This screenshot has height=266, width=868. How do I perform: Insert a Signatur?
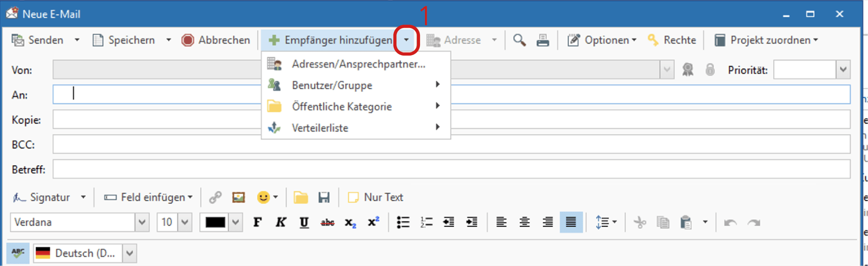pyautogui.click(x=42, y=197)
